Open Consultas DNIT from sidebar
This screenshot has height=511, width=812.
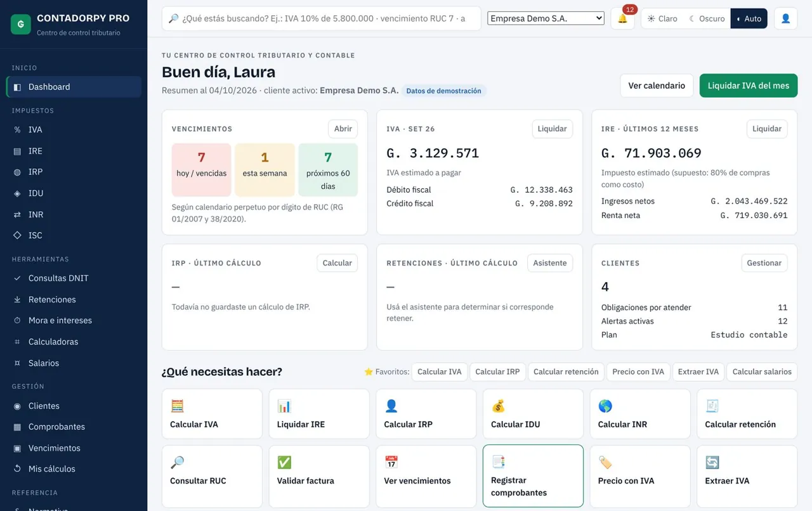pyautogui.click(x=74, y=278)
